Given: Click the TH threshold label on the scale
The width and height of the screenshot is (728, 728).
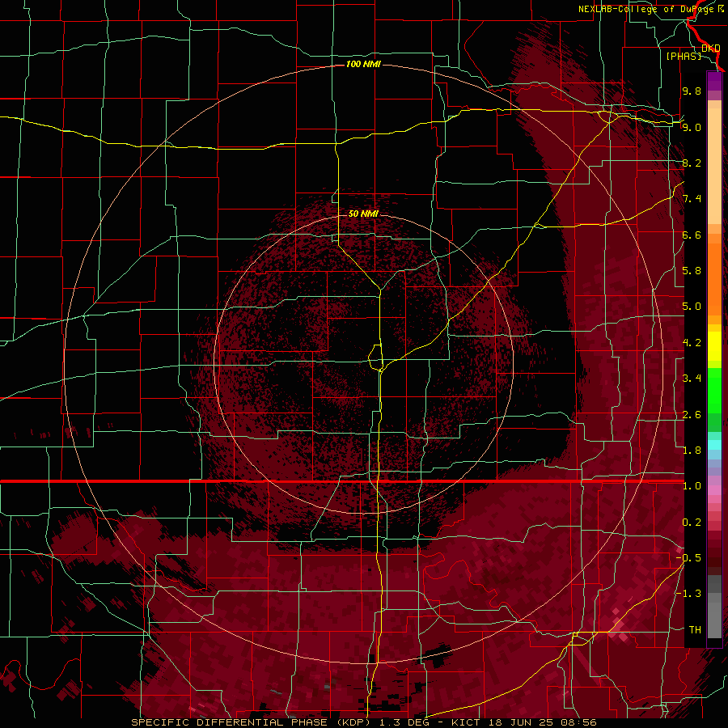Looking at the screenshot, I should [x=695, y=630].
